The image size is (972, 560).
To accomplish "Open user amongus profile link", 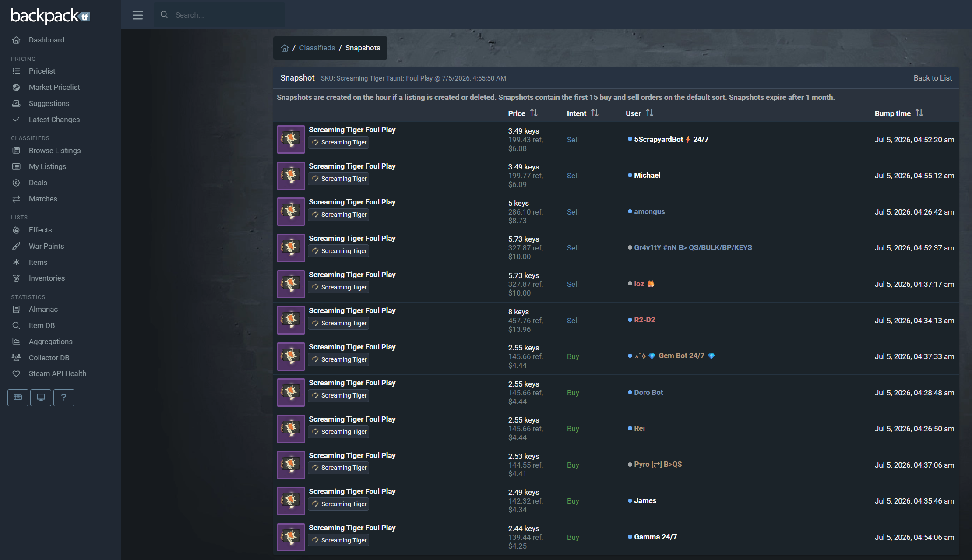I will click(649, 212).
